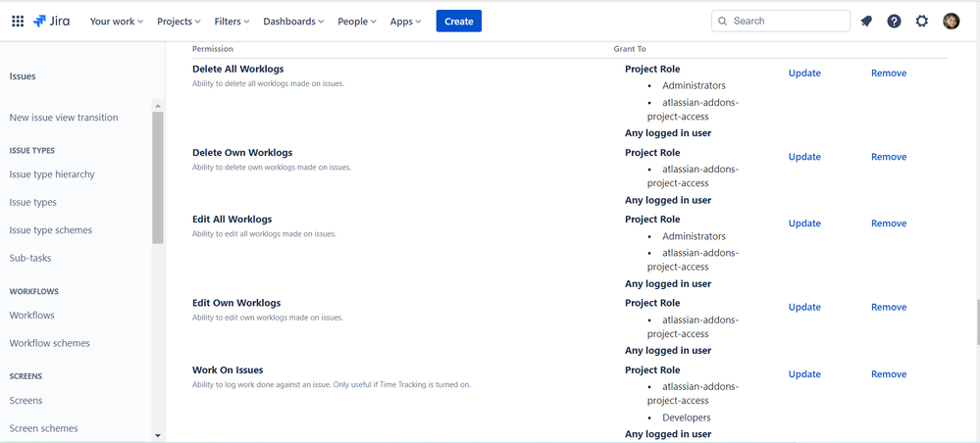Open Issue type hierarchy in sidebar
The width and height of the screenshot is (980, 443).
[x=52, y=174]
